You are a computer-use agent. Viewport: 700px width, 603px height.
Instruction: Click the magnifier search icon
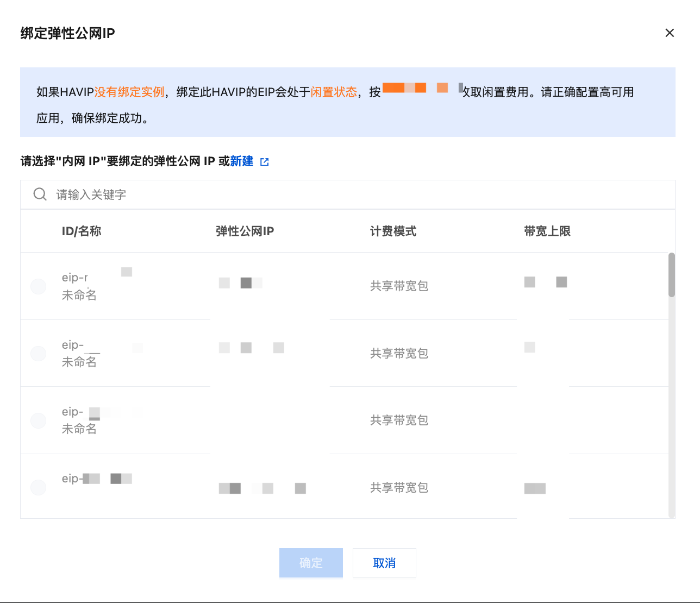(40, 194)
